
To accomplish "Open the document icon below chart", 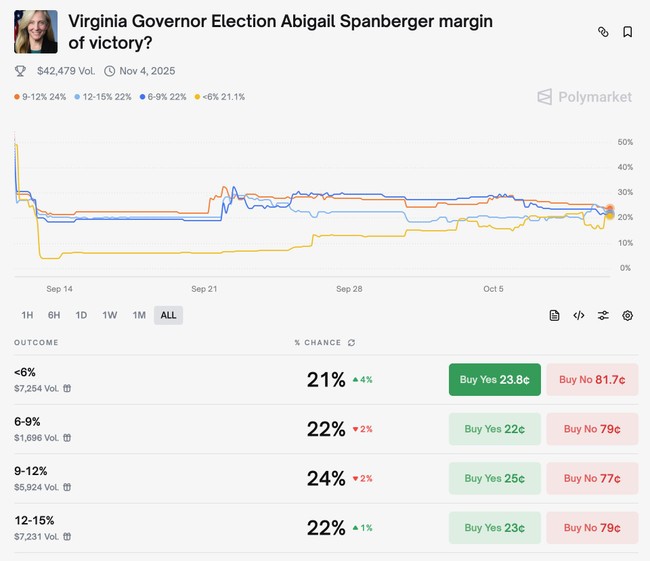I will 554,315.
